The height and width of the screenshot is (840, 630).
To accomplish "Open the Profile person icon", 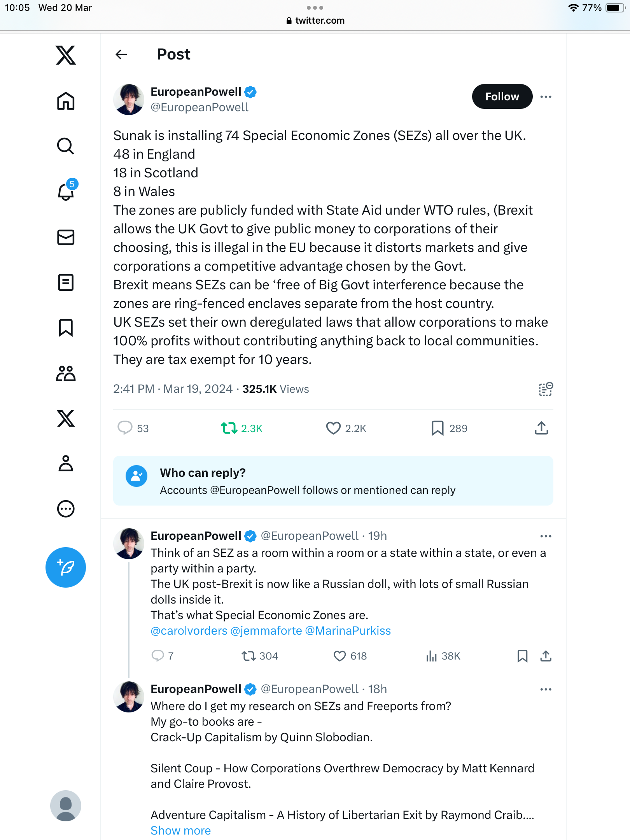I will 66,464.
